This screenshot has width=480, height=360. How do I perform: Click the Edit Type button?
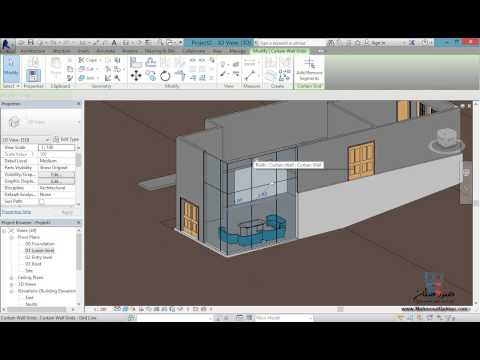(x=67, y=140)
